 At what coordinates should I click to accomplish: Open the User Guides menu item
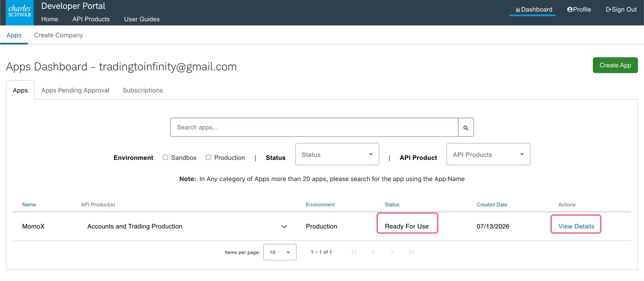click(x=142, y=19)
